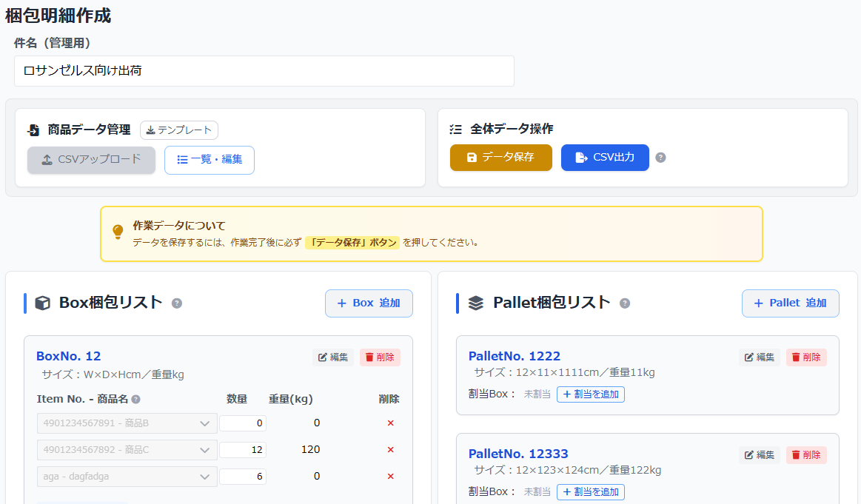This screenshot has height=504, width=861.
Task: Open the テンプレート download link
Action: pyautogui.click(x=178, y=130)
